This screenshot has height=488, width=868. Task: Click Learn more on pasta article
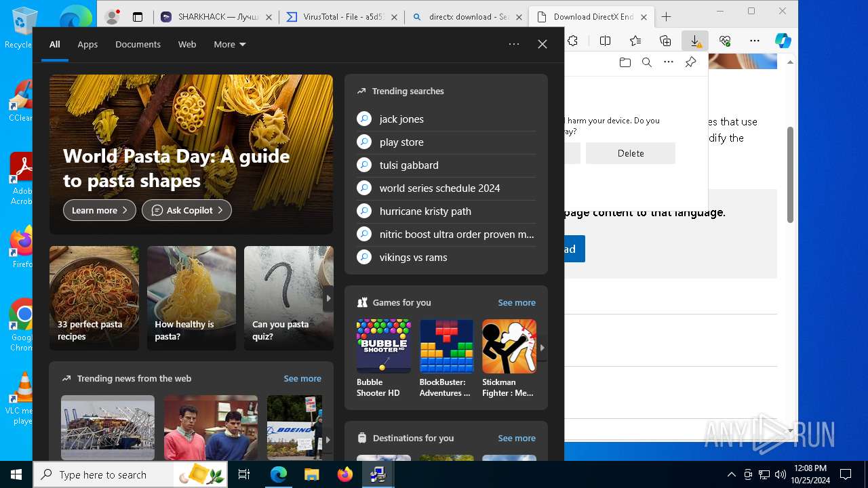[100, 210]
